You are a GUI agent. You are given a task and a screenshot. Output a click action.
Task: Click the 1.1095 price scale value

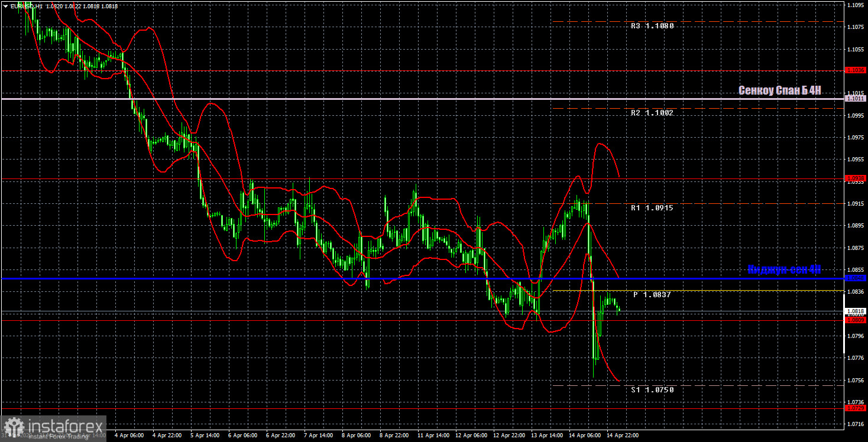tap(856, 5)
